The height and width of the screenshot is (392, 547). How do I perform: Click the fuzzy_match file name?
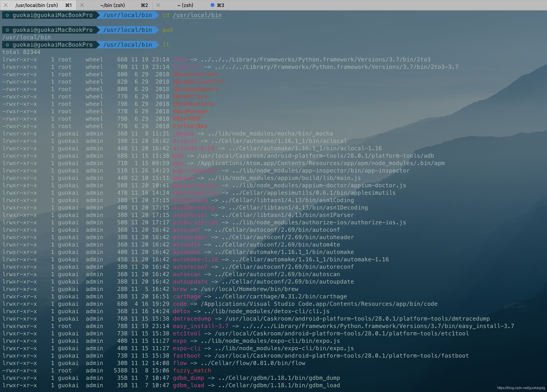point(192,370)
